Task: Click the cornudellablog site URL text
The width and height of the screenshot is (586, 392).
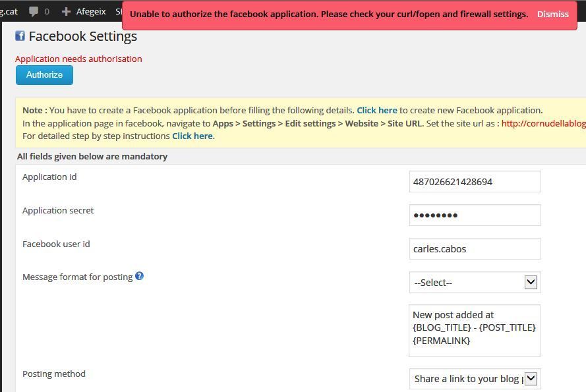Action: [x=543, y=123]
